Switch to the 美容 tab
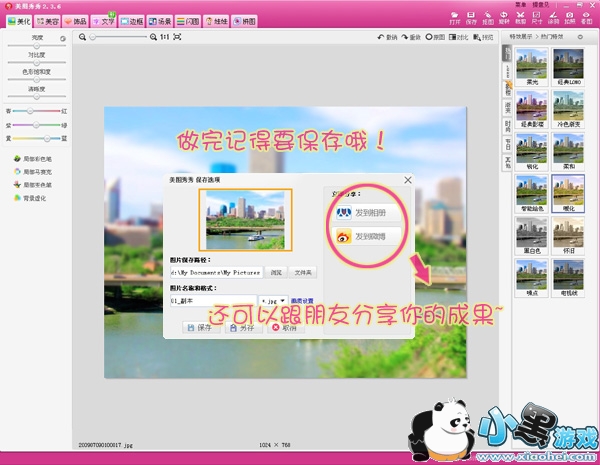 (46, 20)
